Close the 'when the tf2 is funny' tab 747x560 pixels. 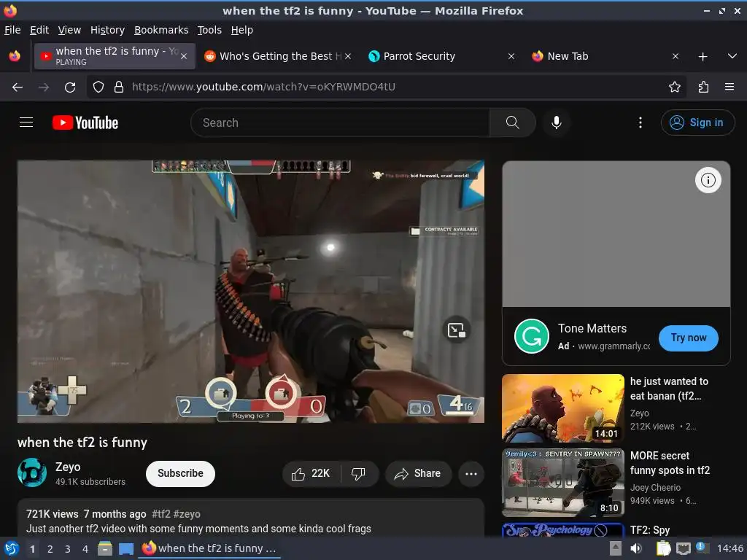tap(184, 56)
